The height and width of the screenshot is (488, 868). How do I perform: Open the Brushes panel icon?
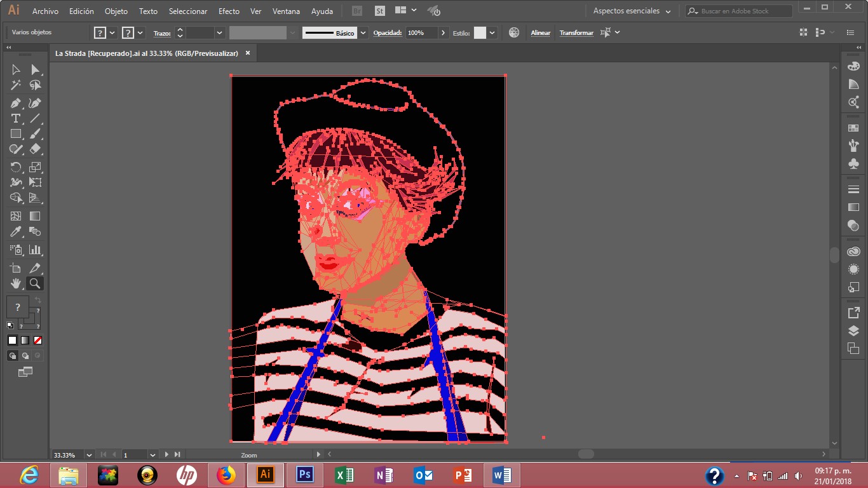[853, 146]
